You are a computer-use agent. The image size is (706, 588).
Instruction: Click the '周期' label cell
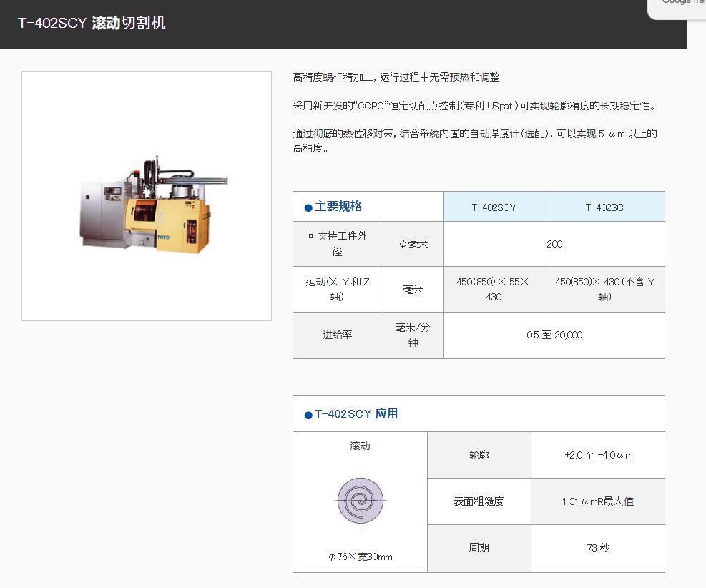pos(479,548)
